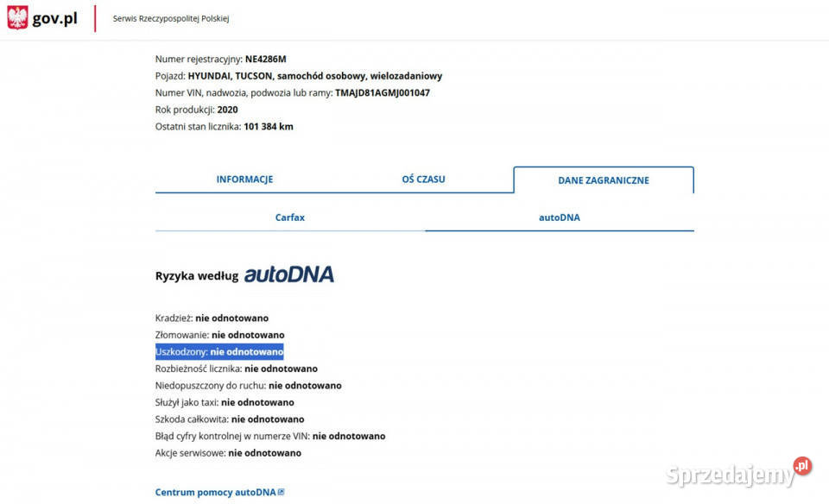This screenshot has height=504, width=829.
Task: Click the autoDNA brand logo
Action: pyautogui.click(x=289, y=274)
